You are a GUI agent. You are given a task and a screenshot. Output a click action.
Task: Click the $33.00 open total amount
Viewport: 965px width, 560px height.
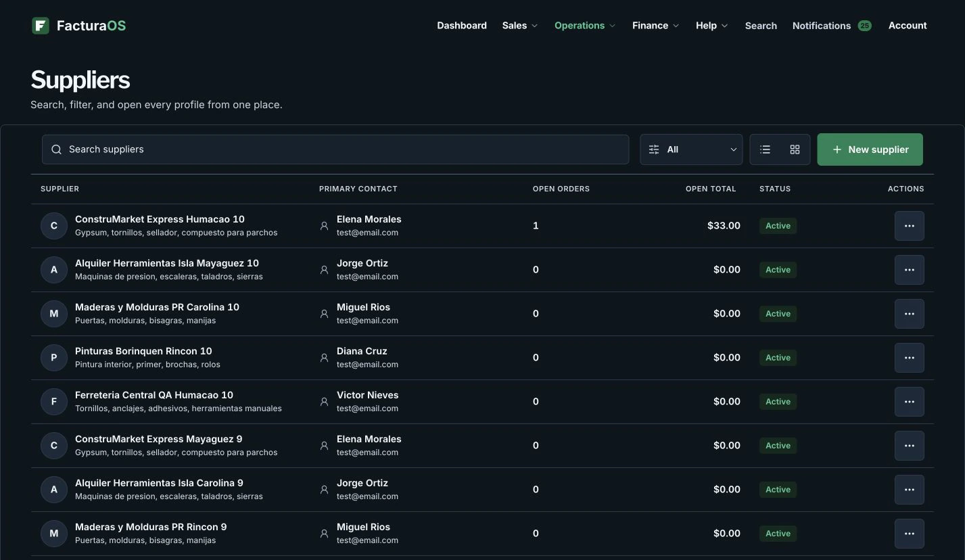[x=724, y=226]
